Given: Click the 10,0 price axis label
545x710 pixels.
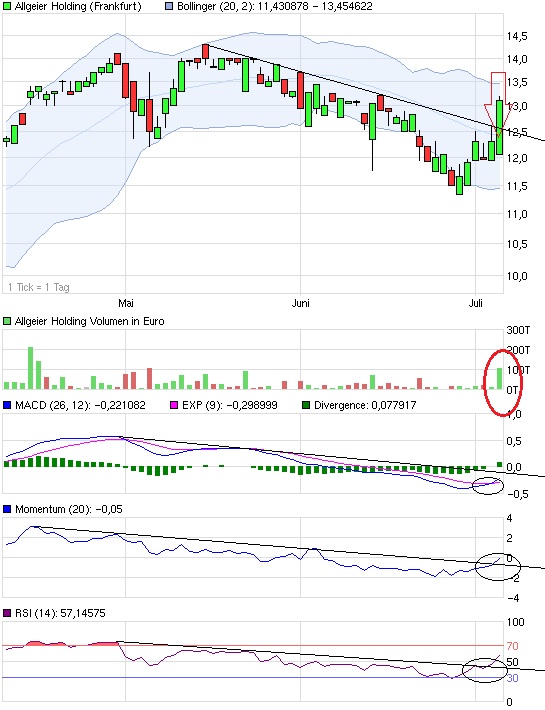Looking at the screenshot, I should pyautogui.click(x=517, y=276).
